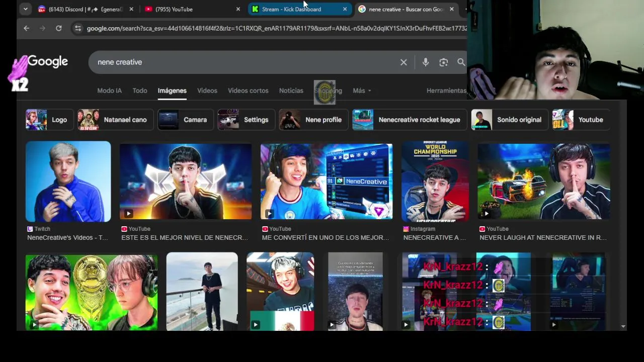Screen dimensions: 644x362
Task: Open ME CONVERTÍ EN UNO DE LOS MEJOR link
Action: [326, 237]
